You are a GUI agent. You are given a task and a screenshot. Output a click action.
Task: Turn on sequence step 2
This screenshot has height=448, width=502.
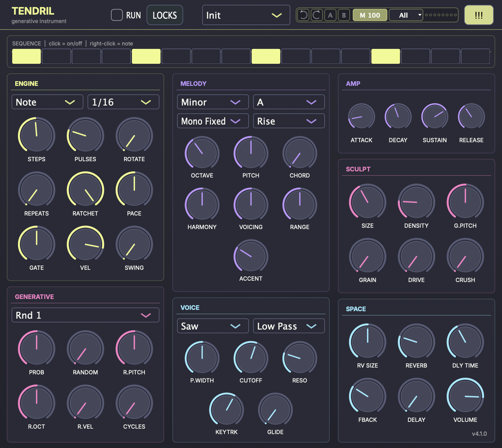pos(56,56)
